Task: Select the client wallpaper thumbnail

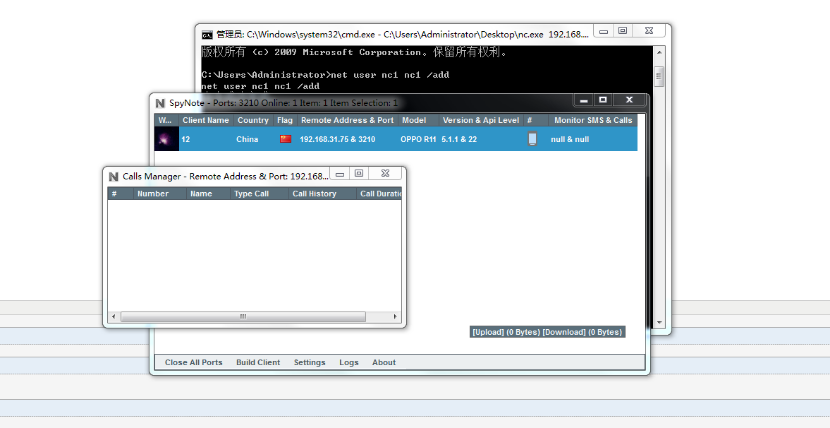Action: pyautogui.click(x=167, y=139)
